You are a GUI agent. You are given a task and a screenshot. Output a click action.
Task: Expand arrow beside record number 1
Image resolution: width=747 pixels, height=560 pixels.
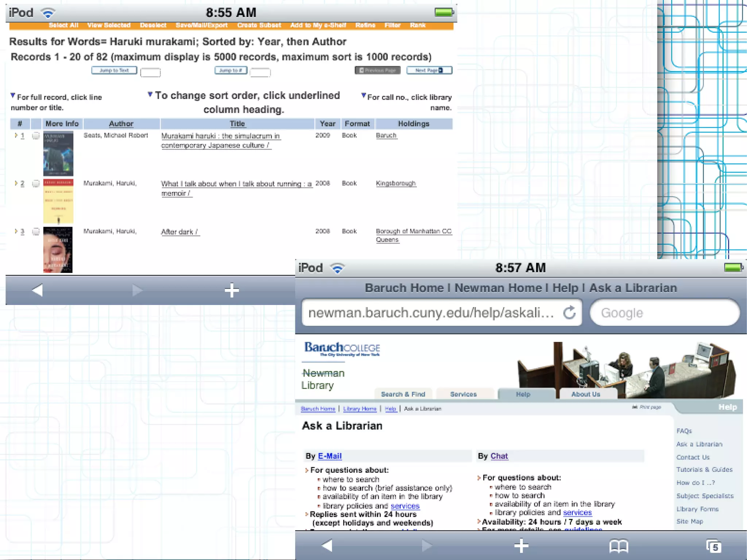click(16, 135)
